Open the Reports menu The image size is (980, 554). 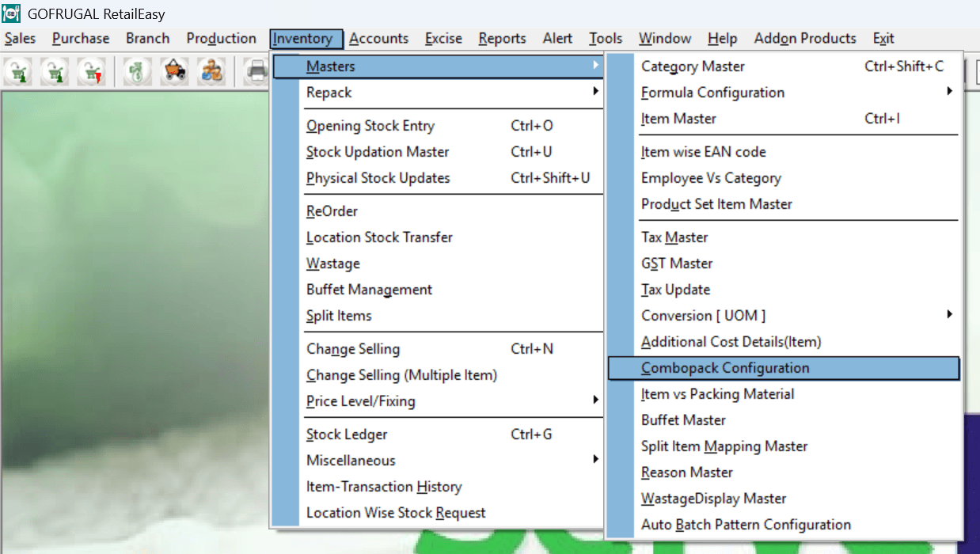(x=502, y=39)
